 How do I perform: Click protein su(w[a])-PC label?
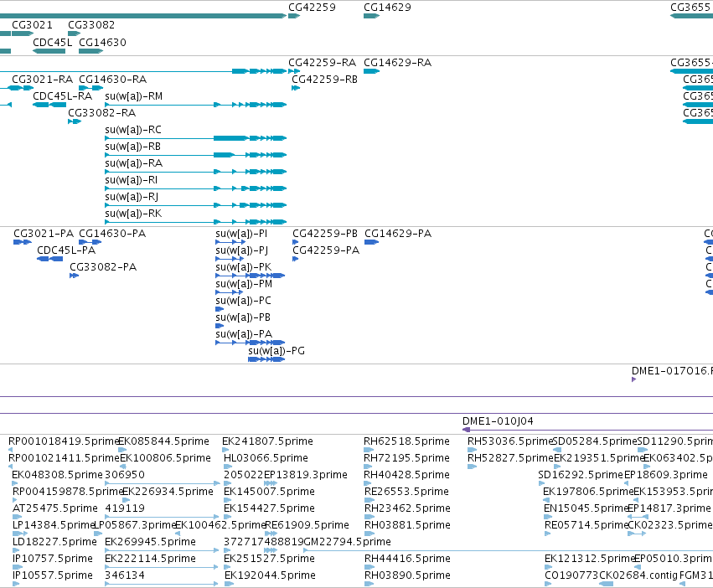click(x=243, y=301)
